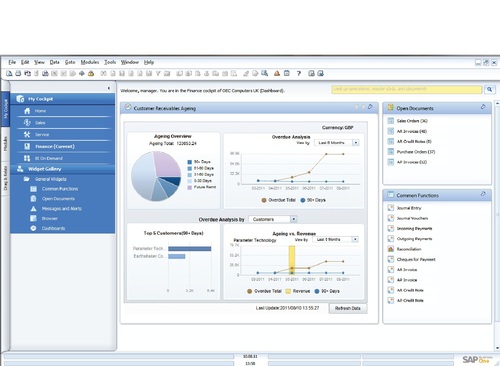The image size is (500, 366).
Task: Open the Ageing vs. Revenue View by dropdown
Action: (x=355, y=239)
